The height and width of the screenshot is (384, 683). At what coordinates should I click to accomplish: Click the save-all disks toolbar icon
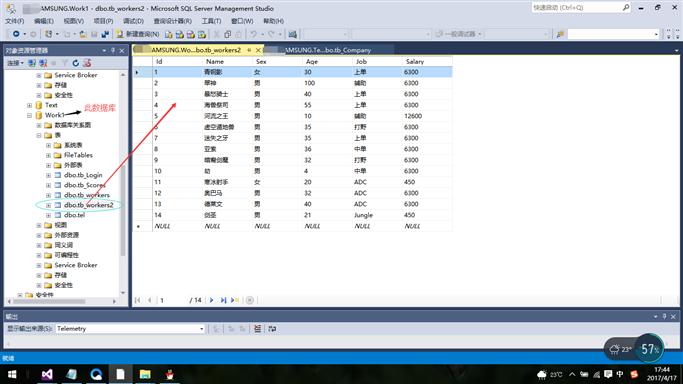tap(105, 34)
